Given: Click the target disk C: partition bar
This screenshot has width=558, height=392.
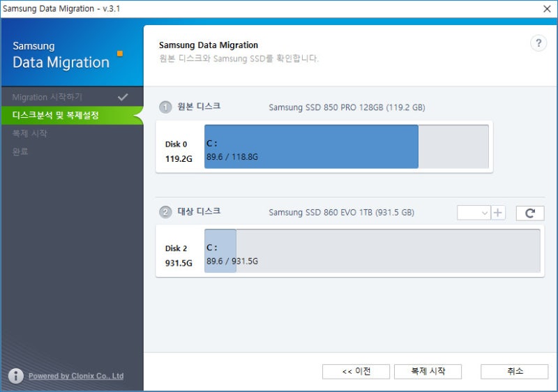Looking at the screenshot, I should click(x=220, y=251).
